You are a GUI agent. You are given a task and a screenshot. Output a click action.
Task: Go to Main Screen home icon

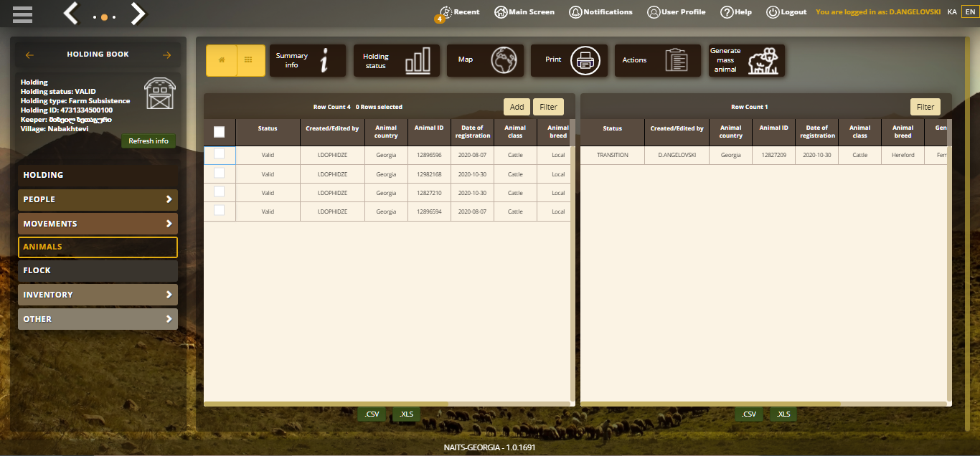[x=501, y=12]
